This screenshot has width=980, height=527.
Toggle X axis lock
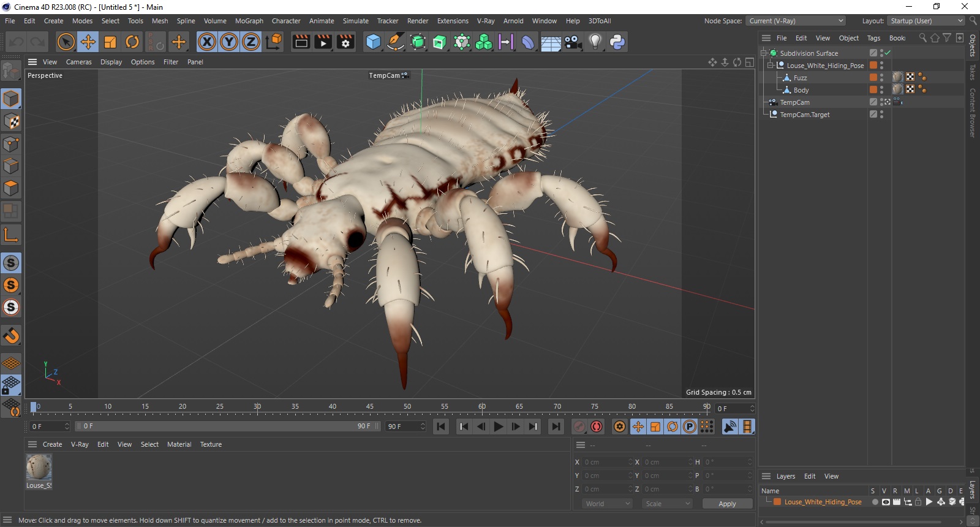[x=207, y=42]
